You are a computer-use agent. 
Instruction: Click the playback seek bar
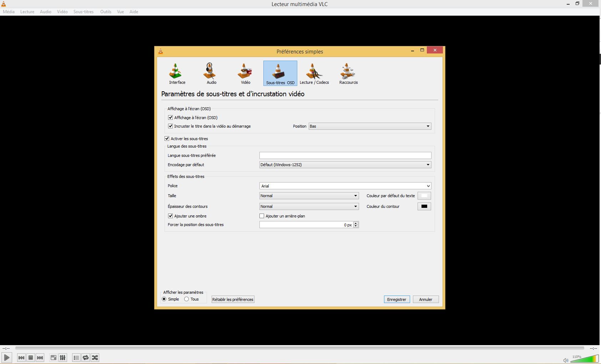pos(300,348)
